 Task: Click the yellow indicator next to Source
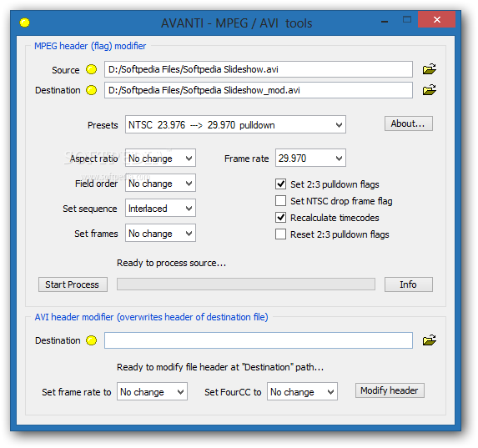click(x=91, y=69)
